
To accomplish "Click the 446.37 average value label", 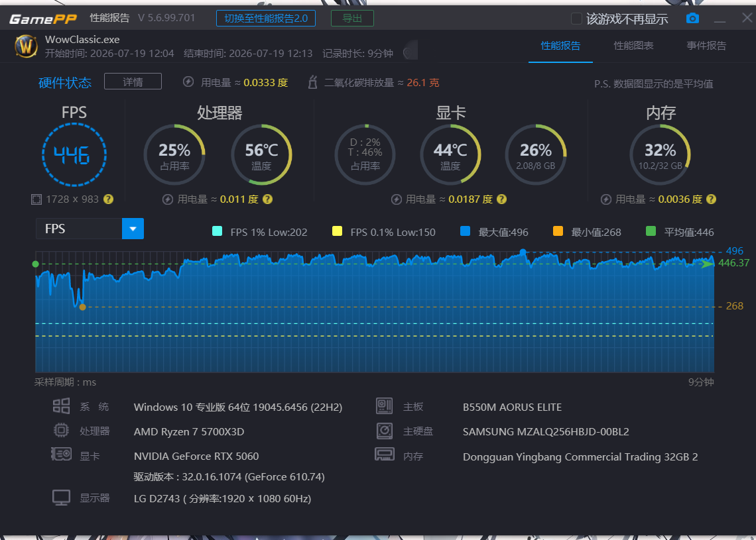I will [734, 263].
